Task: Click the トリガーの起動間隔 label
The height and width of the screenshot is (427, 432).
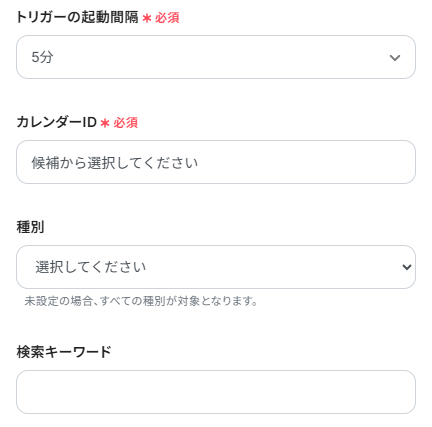Action: [77, 17]
